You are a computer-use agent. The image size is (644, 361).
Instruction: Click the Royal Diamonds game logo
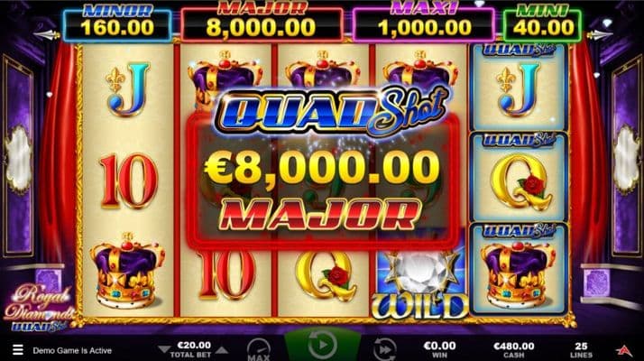[x=38, y=308]
